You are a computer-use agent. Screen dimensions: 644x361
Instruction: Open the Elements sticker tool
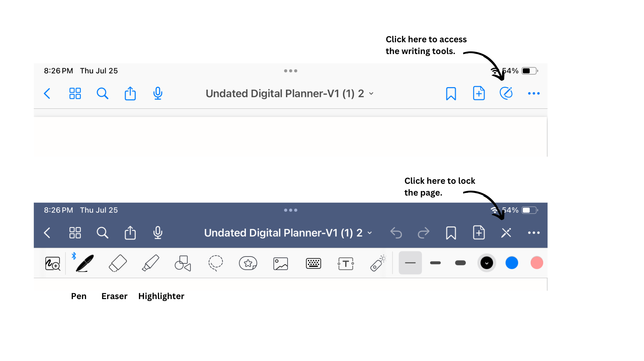pos(248,263)
